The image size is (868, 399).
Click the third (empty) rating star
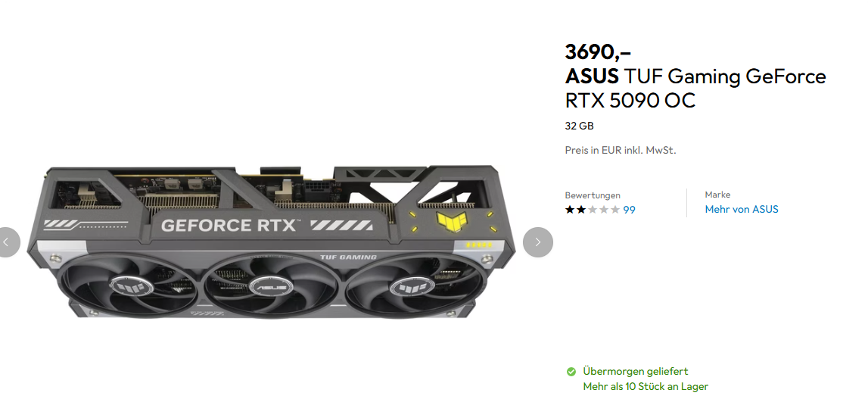point(593,210)
